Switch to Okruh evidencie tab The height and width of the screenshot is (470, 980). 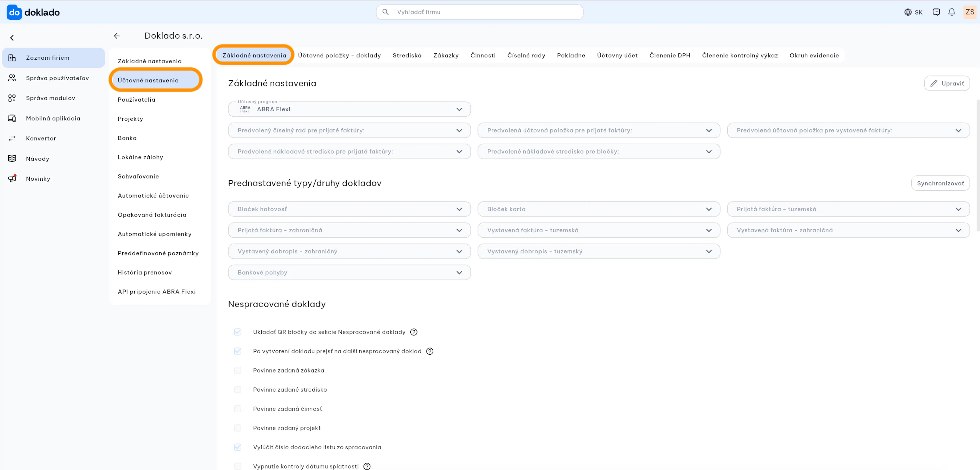(814, 56)
